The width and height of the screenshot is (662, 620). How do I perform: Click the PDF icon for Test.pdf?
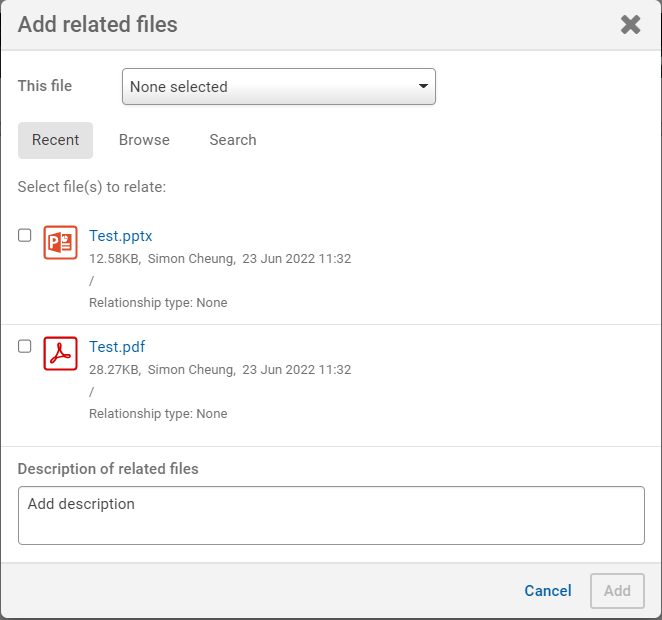60,354
